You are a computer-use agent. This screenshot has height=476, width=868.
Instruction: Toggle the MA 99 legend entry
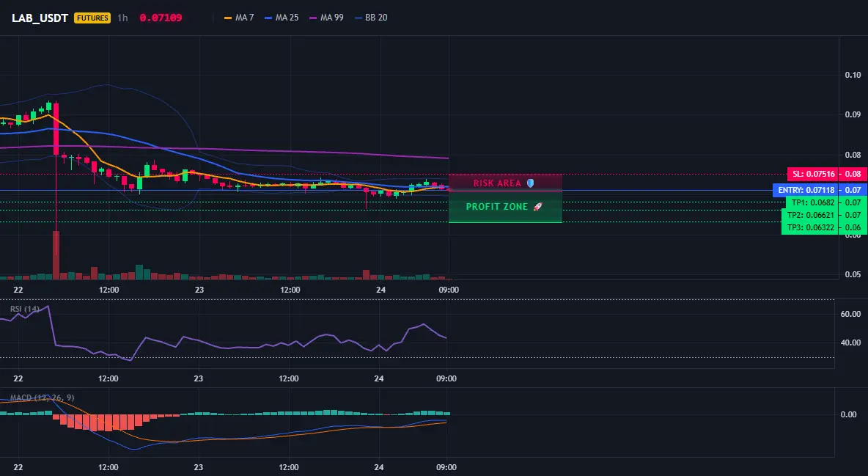pos(327,18)
